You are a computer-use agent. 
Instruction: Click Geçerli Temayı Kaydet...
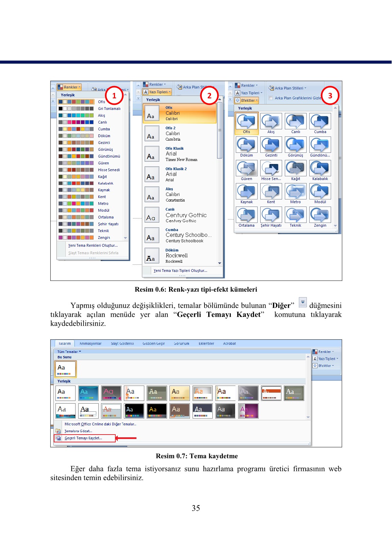[x=83, y=438]
